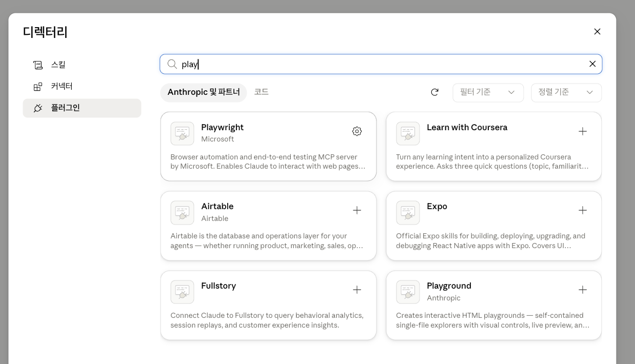
Task: Click the Playwright plugin thumbnail icon
Action: click(182, 133)
